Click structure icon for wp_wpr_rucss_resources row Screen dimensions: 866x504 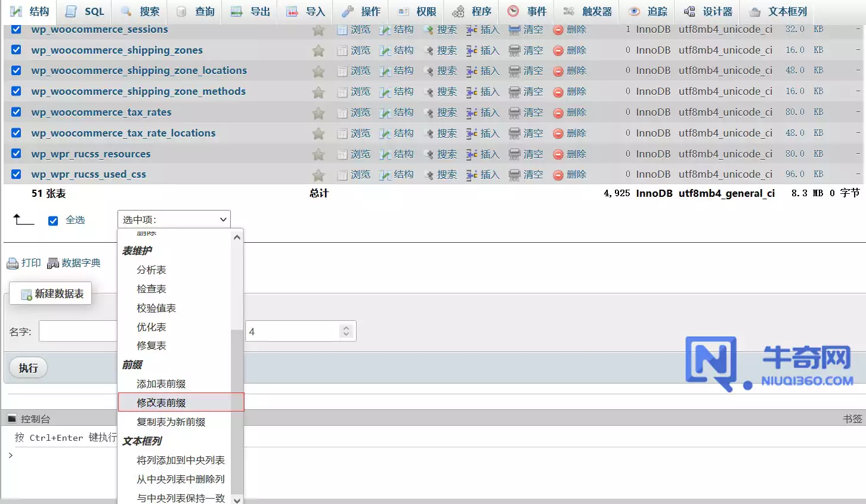385,154
